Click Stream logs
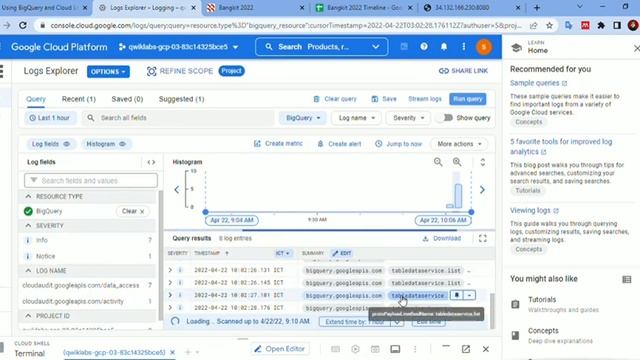The image size is (640, 360). 425,99
